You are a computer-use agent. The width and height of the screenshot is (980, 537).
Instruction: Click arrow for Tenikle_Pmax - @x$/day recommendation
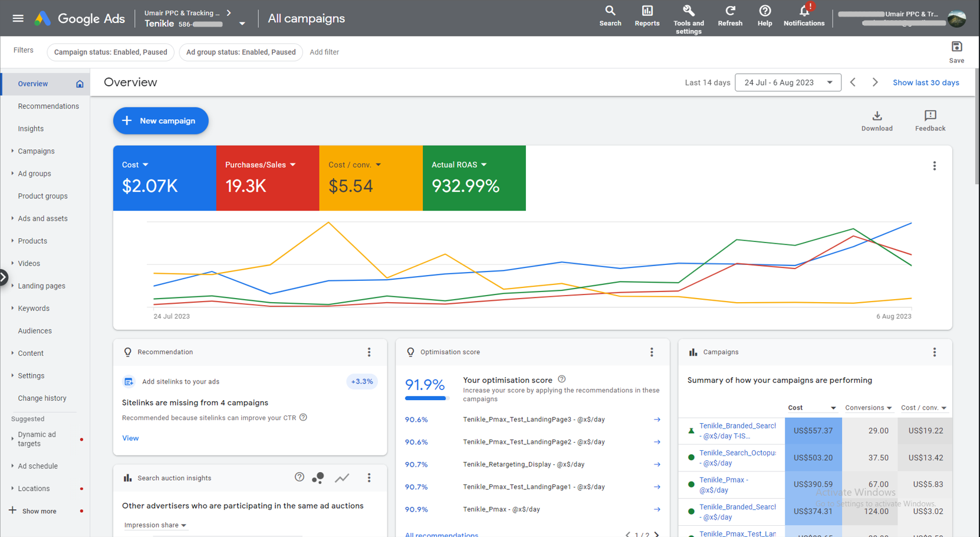pyautogui.click(x=657, y=509)
